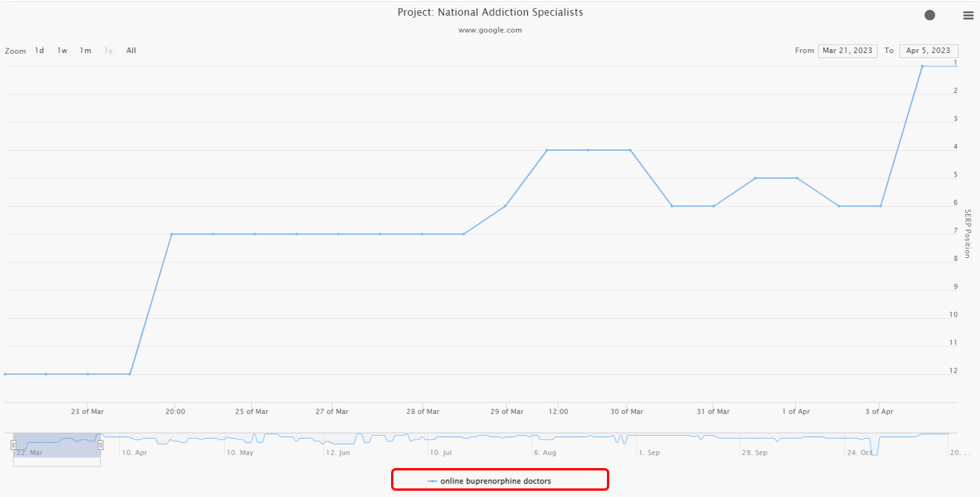980x497 pixels.
Task: Toggle the online buprenorphine doctors series
Action: [x=495, y=481]
